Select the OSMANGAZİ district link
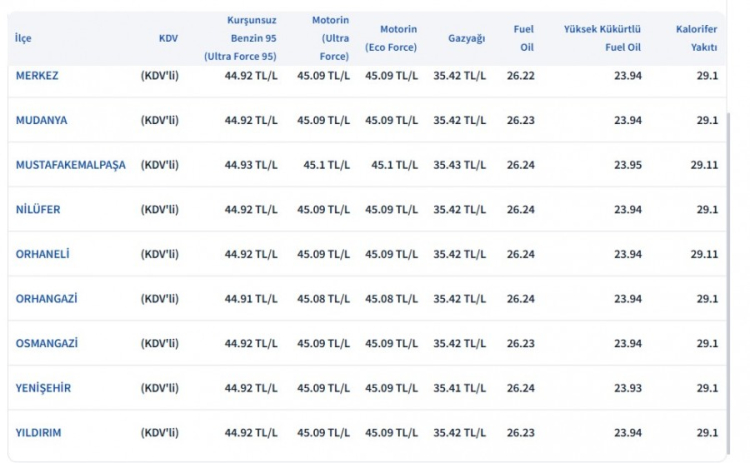This screenshot has width=750, height=463. [x=47, y=344]
